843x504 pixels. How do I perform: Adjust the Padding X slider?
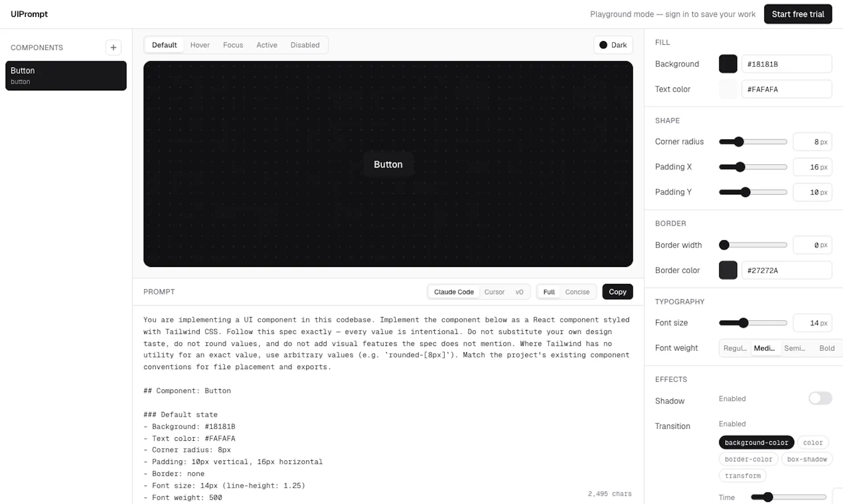coord(753,167)
